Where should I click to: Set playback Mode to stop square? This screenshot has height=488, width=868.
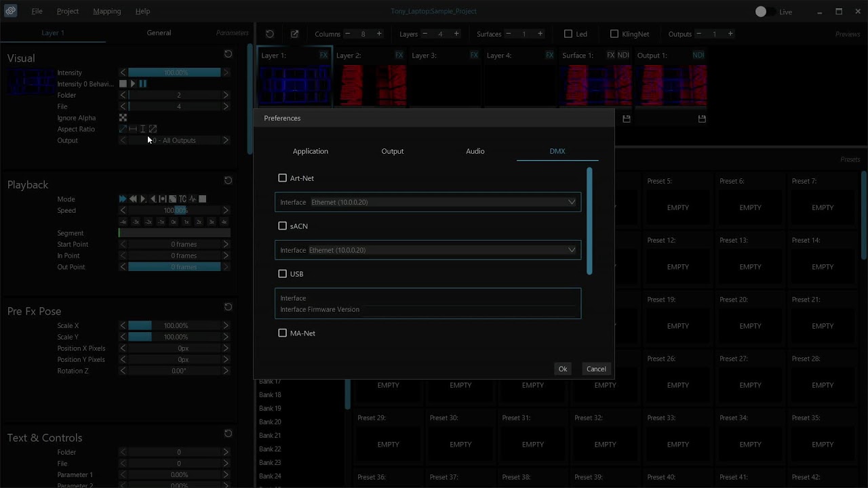[x=202, y=199]
